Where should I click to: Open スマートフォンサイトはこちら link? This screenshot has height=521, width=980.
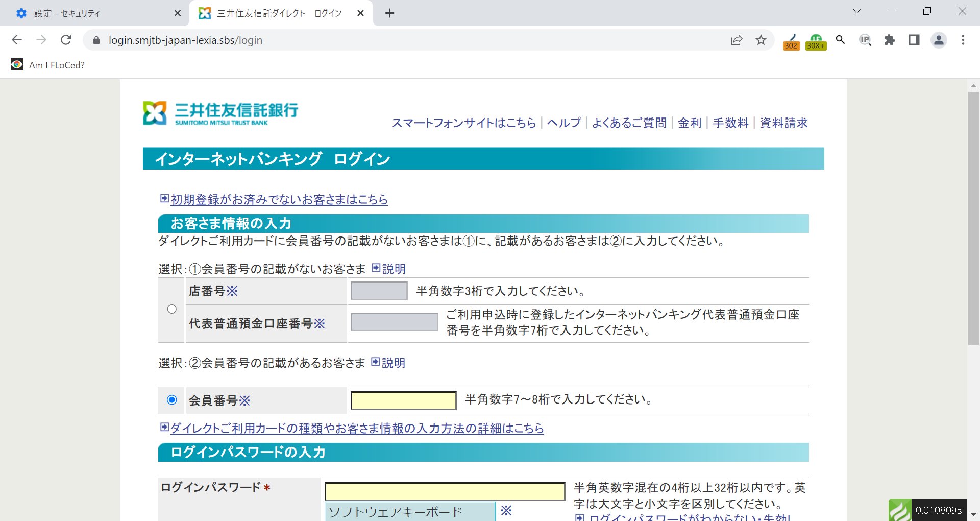coord(463,123)
